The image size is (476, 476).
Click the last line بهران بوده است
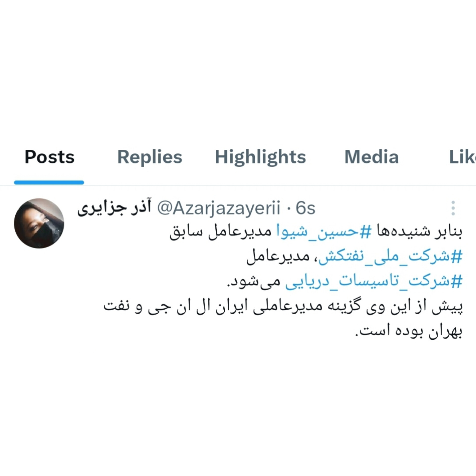[x=409, y=331]
